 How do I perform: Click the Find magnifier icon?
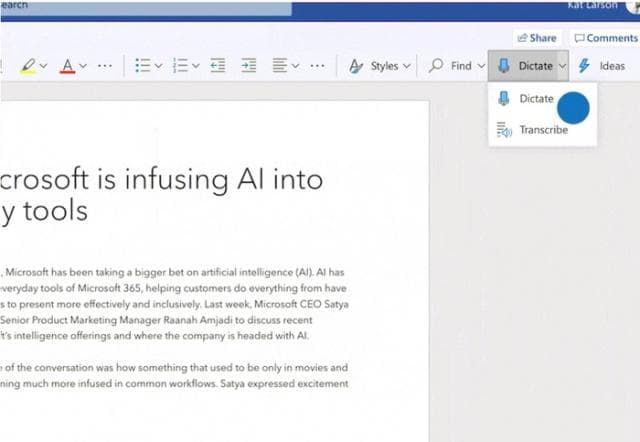(x=436, y=65)
